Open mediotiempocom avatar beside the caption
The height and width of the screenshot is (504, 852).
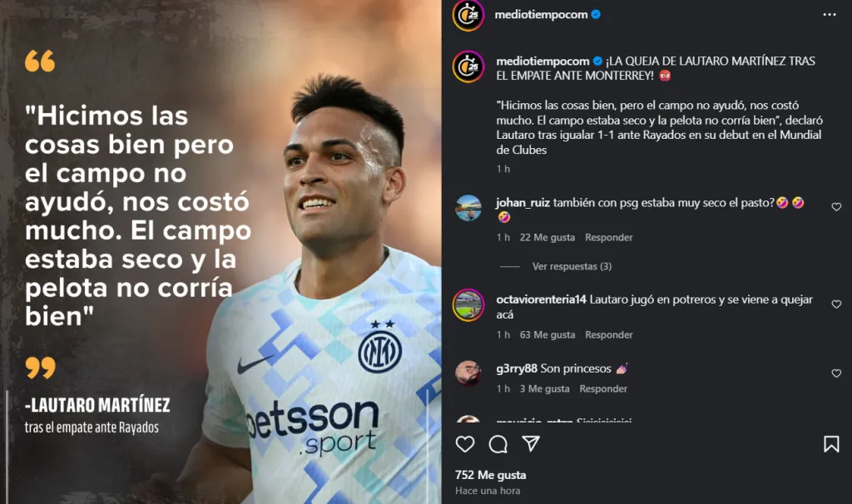click(468, 67)
